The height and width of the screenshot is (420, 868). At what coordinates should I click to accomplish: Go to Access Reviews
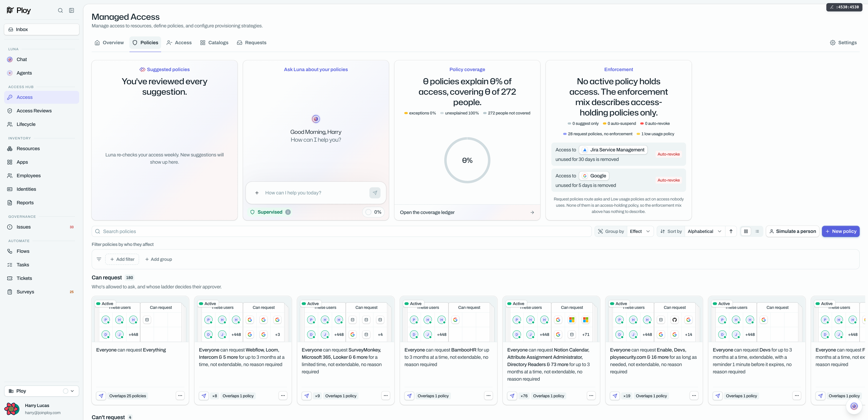coord(41,111)
